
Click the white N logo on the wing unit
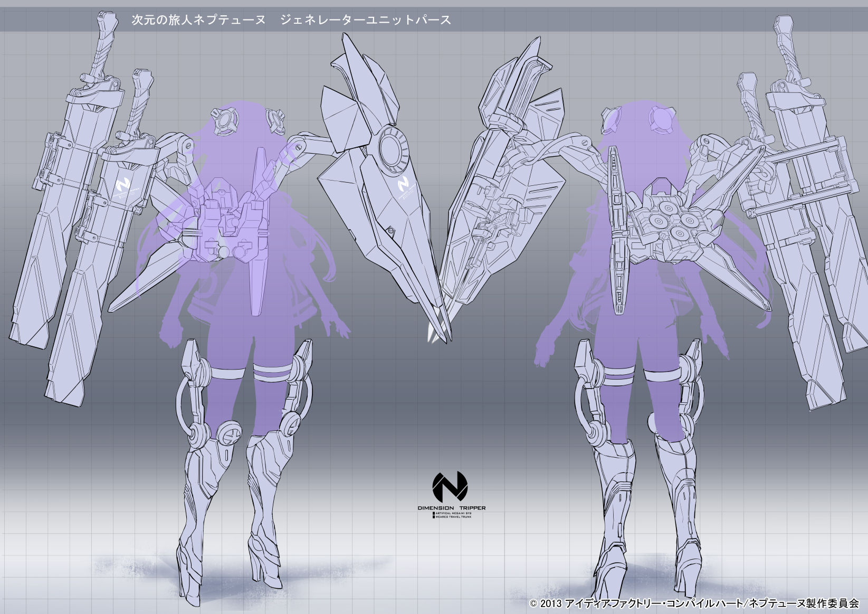pyautogui.click(x=403, y=185)
